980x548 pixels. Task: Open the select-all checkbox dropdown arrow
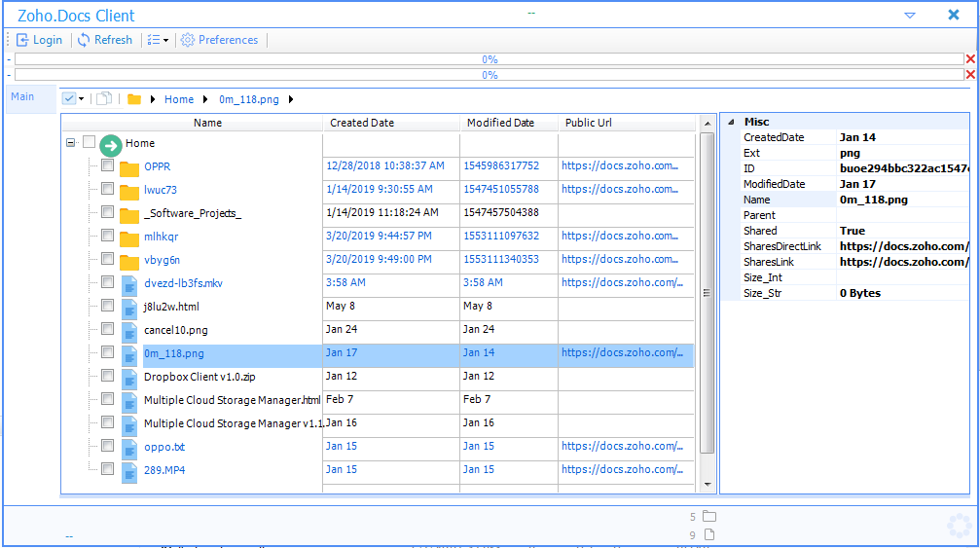(81, 98)
